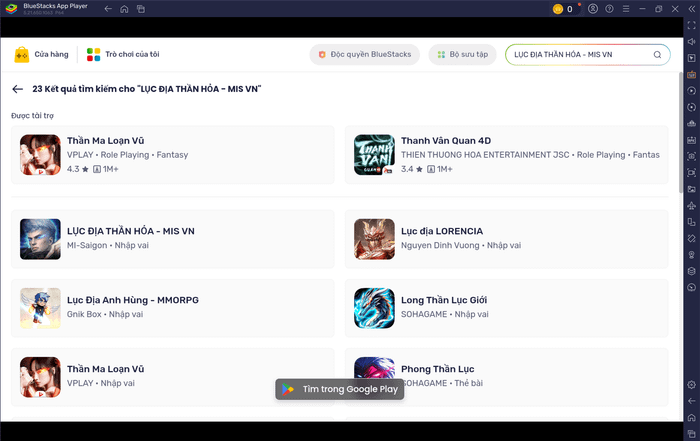Click the sync circular arrows icon
This screenshot has height=441, width=700.
[x=692, y=107]
